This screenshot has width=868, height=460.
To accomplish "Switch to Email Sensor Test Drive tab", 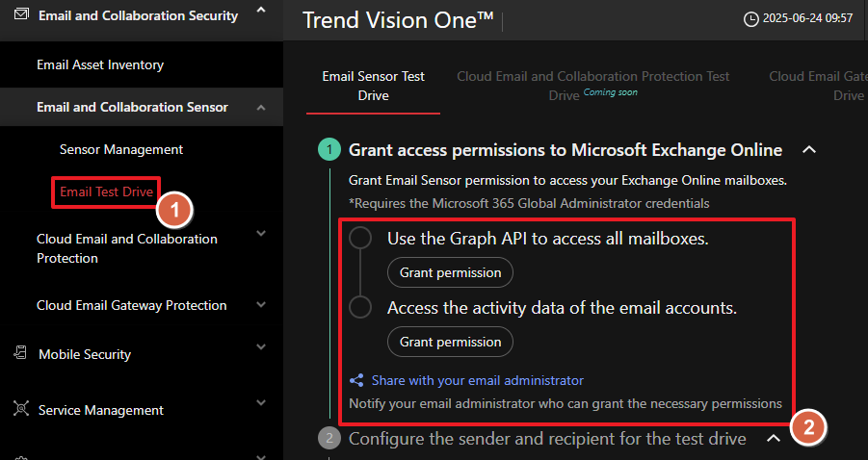I will click(373, 86).
